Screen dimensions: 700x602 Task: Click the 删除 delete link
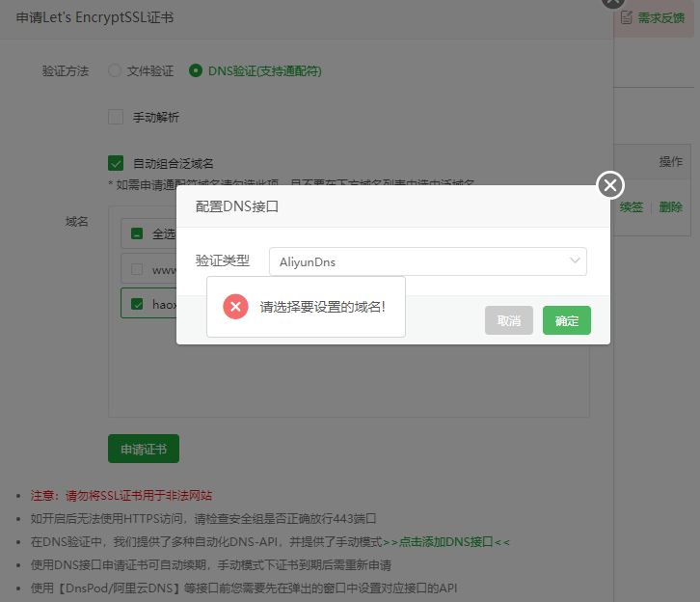coord(670,207)
